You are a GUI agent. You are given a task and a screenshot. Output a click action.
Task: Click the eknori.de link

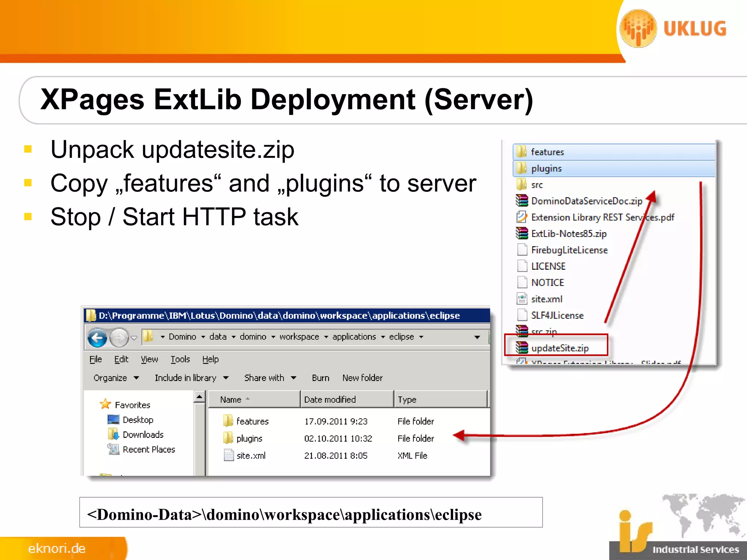click(x=57, y=548)
